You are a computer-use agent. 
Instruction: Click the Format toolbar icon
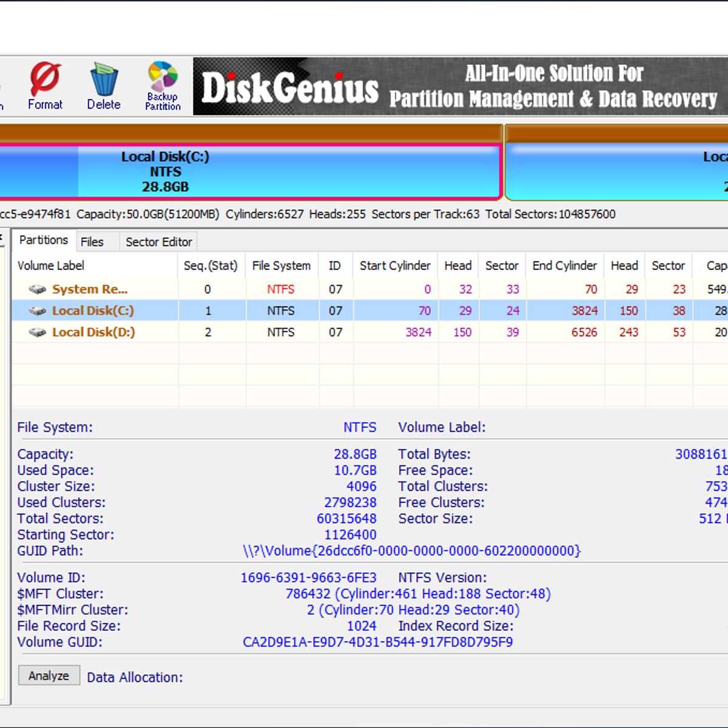click(x=45, y=86)
